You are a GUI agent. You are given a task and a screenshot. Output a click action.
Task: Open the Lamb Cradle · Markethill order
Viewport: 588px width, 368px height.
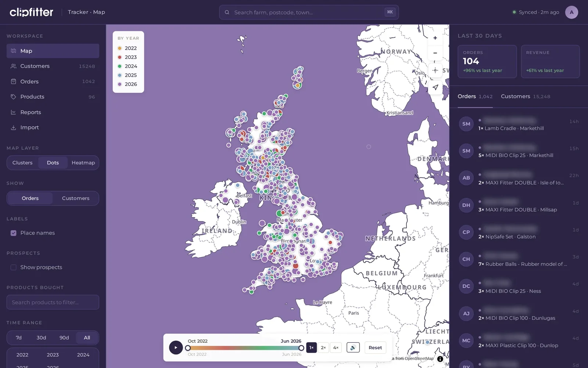coord(519,124)
